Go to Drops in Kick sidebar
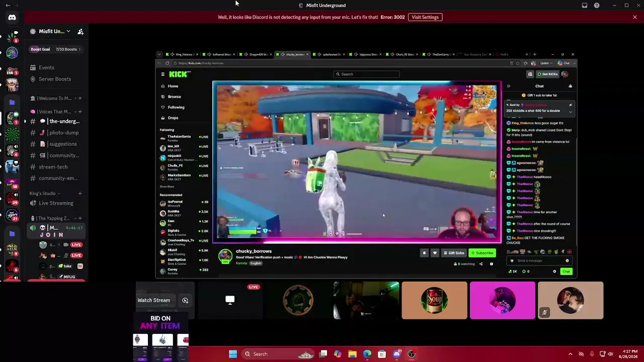The width and height of the screenshot is (644, 362). 173,118
